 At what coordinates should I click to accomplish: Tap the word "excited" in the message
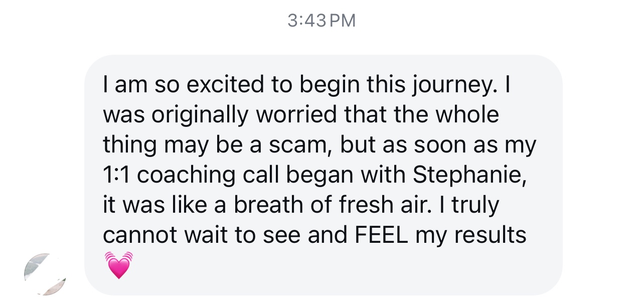pyautogui.click(x=228, y=84)
